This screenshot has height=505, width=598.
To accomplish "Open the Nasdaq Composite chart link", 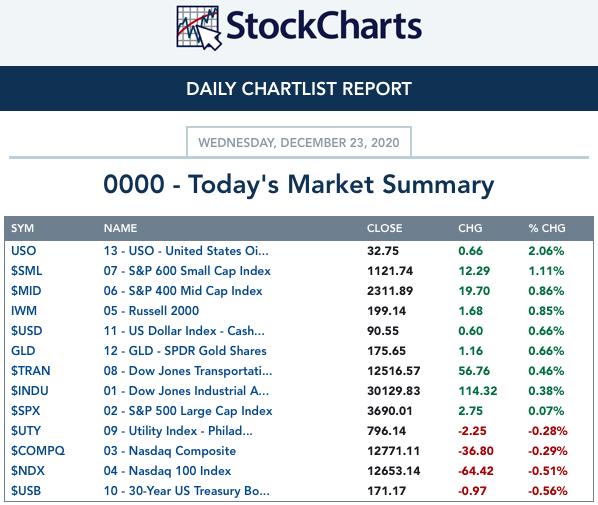I will tap(170, 451).
